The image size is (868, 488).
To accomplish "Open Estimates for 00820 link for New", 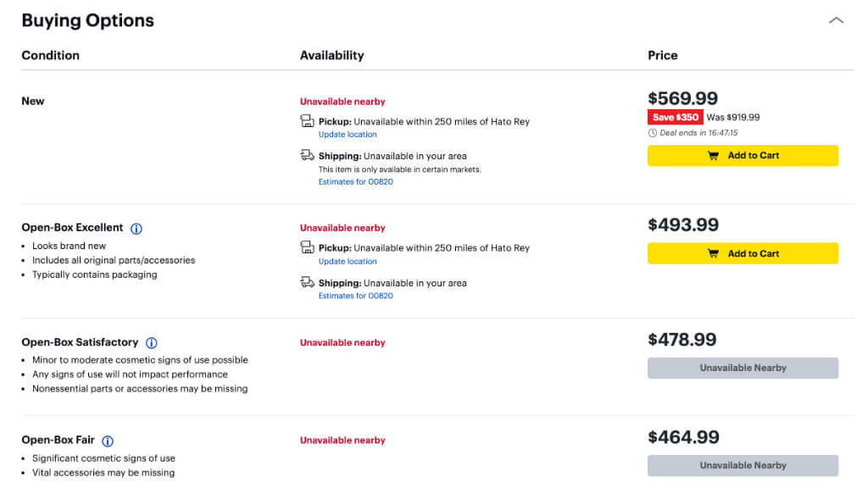I will coord(356,182).
